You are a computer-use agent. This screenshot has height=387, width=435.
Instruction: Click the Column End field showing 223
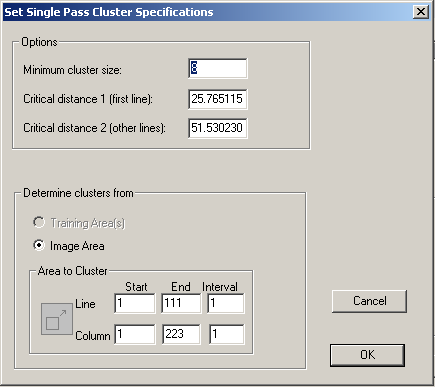coord(181,334)
